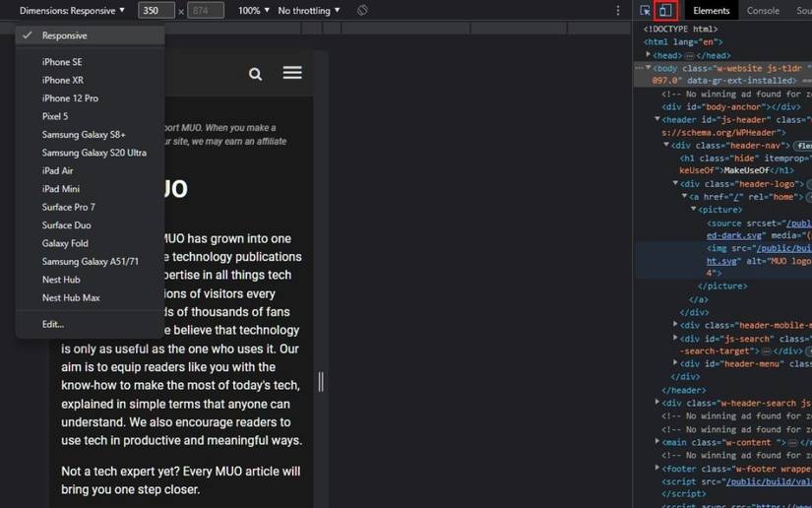This screenshot has height=508, width=812.
Task: Collapse the div header-logo node
Action: pyautogui.click(x=675, y=183)
